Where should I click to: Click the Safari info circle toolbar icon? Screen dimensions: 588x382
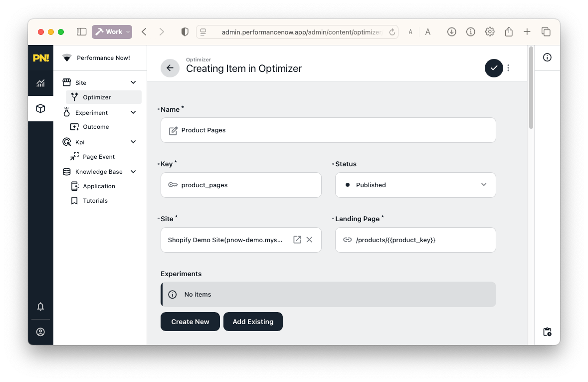point(471,32)
